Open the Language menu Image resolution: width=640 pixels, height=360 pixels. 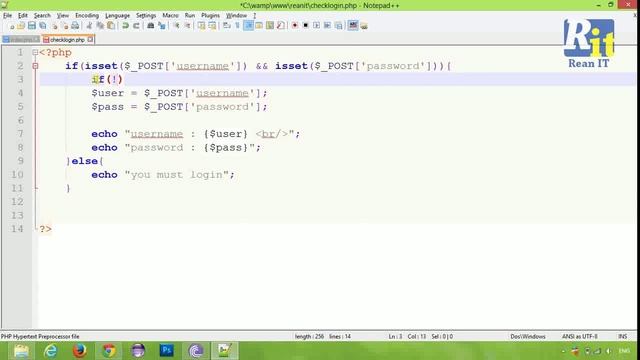[117, 16]
